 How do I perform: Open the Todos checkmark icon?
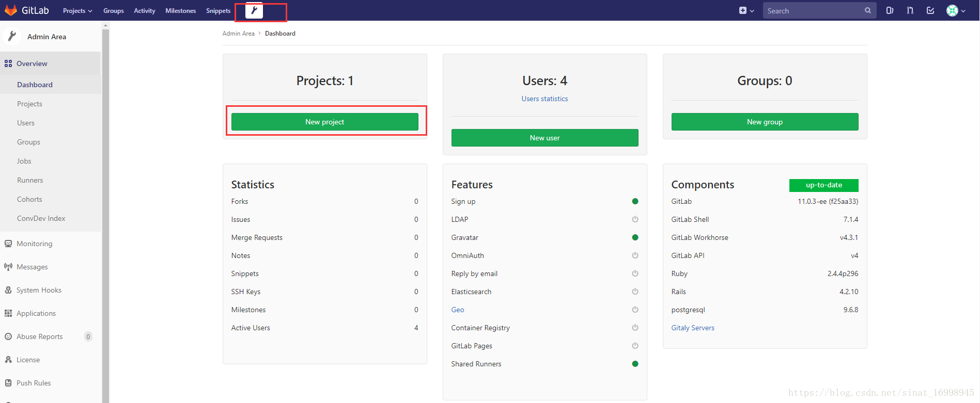pos(930,10)
